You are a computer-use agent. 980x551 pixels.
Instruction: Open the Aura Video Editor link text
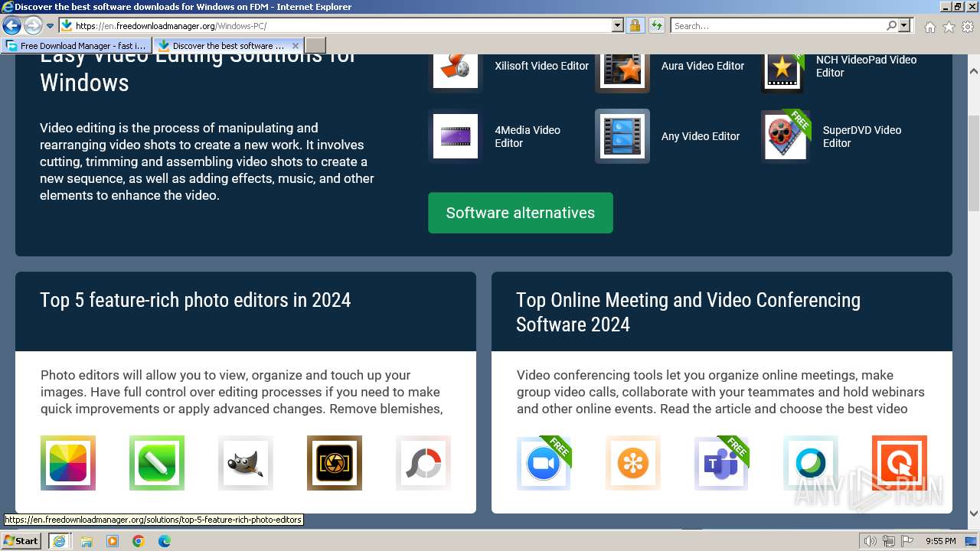tap(703, 66)
